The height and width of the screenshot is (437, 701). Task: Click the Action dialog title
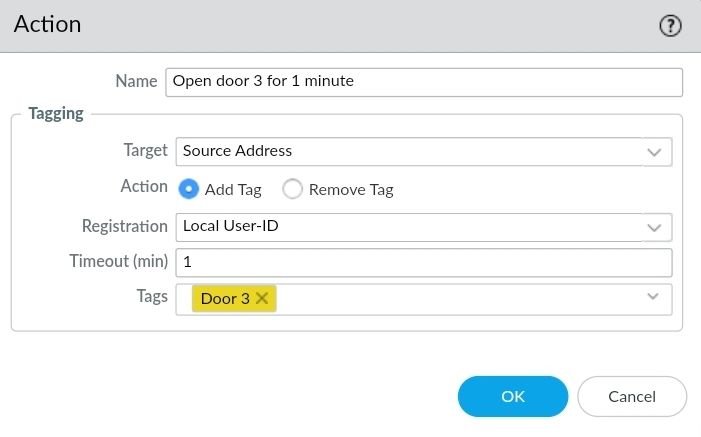[48, 24]
